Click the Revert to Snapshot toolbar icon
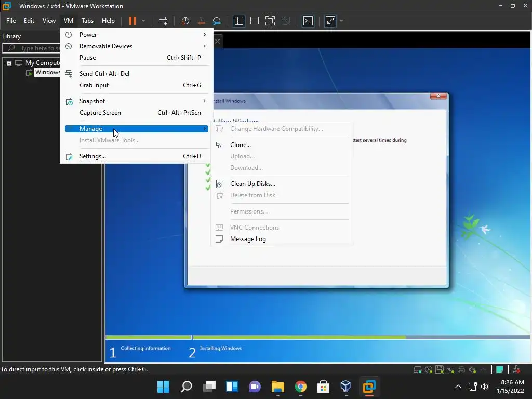This screenshot has height=399, width=532. point(201,21)
